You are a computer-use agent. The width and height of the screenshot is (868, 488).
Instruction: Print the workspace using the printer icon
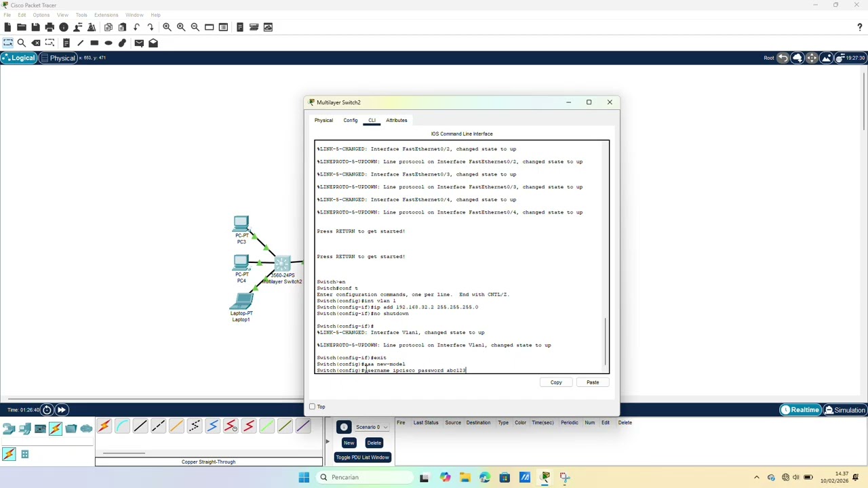(50, 27)
